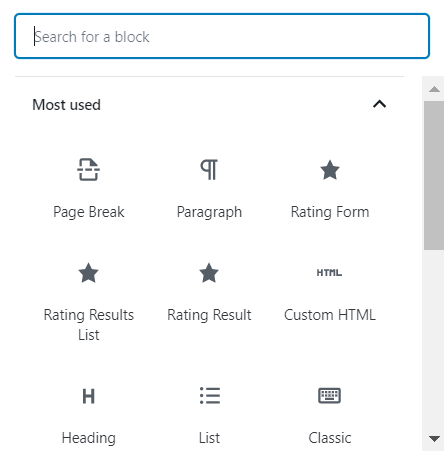Add the Custom HTML block icon
Screen dimensions: 444x451
click(x=329, y=273)
